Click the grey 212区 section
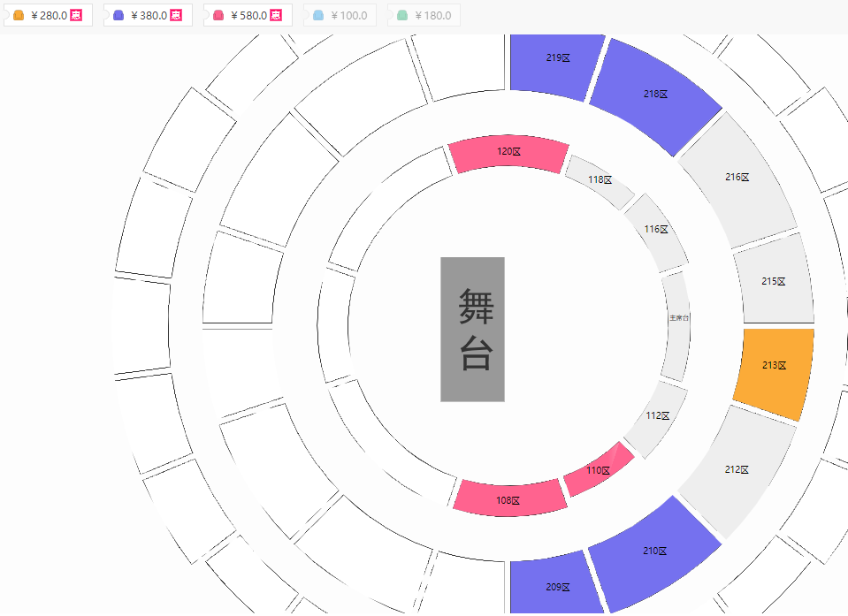This screenshot has width=848, height=616. 737,471
